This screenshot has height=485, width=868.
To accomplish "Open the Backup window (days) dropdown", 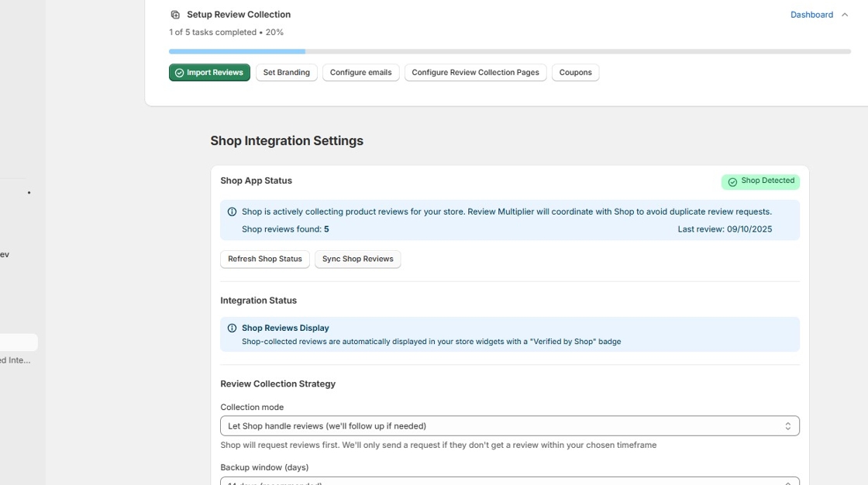I will [x=509, y=482].
